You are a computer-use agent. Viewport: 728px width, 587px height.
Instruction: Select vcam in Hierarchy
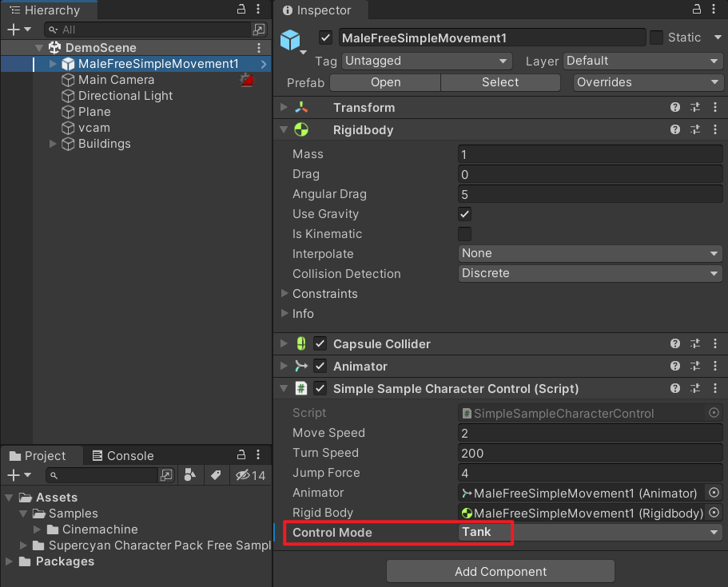coord(93,128)
